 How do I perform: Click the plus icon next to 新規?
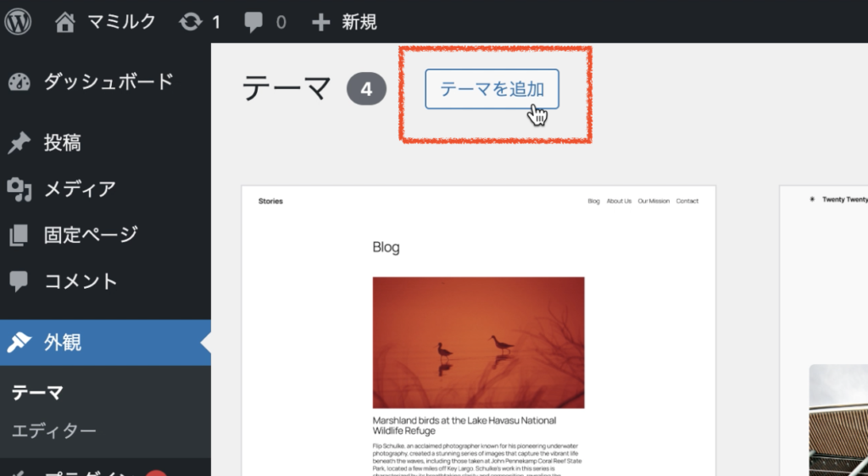(320, 22)
